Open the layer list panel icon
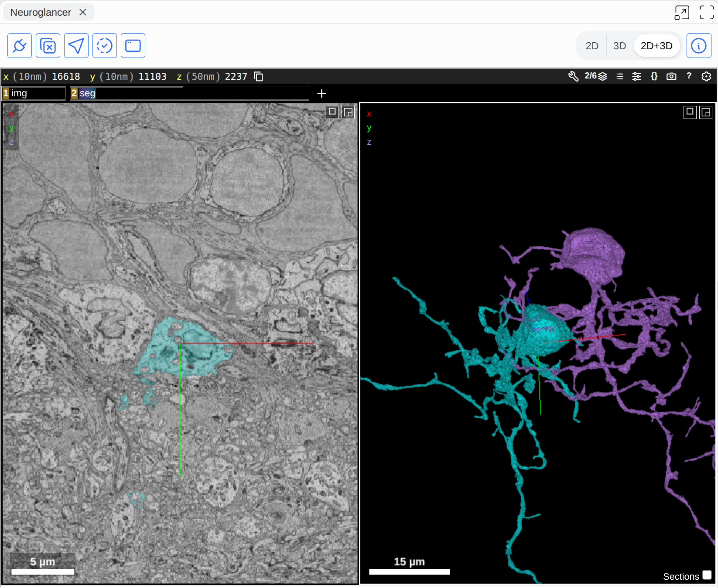Image resolution: width=718 pixels, height=588 pixels. click(619, 76)
